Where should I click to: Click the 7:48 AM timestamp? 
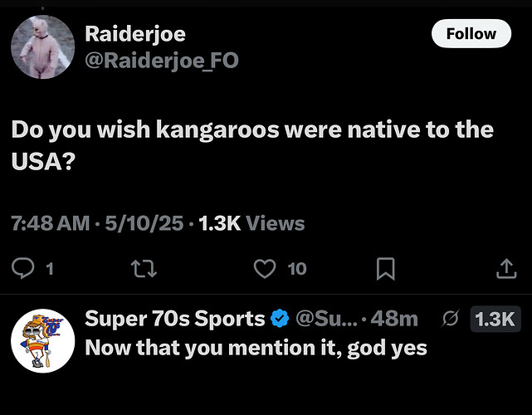tap(51, 223)
